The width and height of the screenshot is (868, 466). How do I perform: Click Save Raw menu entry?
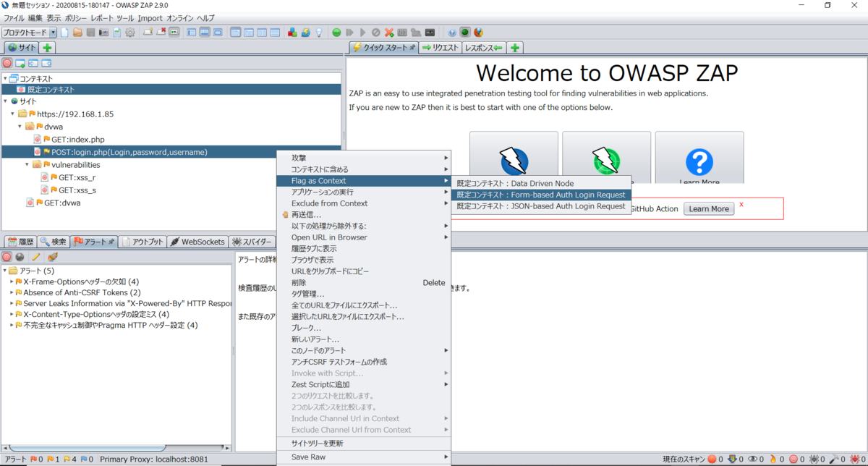pyautogui.click(x=364, y=457)
